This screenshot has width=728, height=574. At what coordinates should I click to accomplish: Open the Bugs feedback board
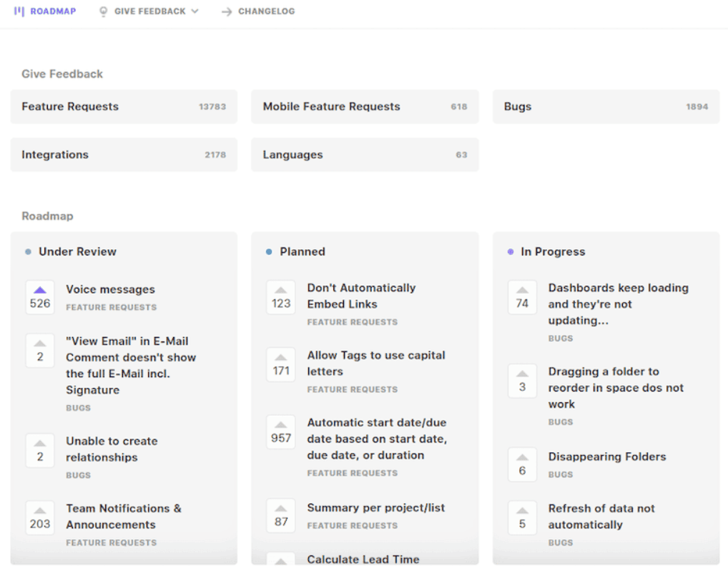point(606,107)
